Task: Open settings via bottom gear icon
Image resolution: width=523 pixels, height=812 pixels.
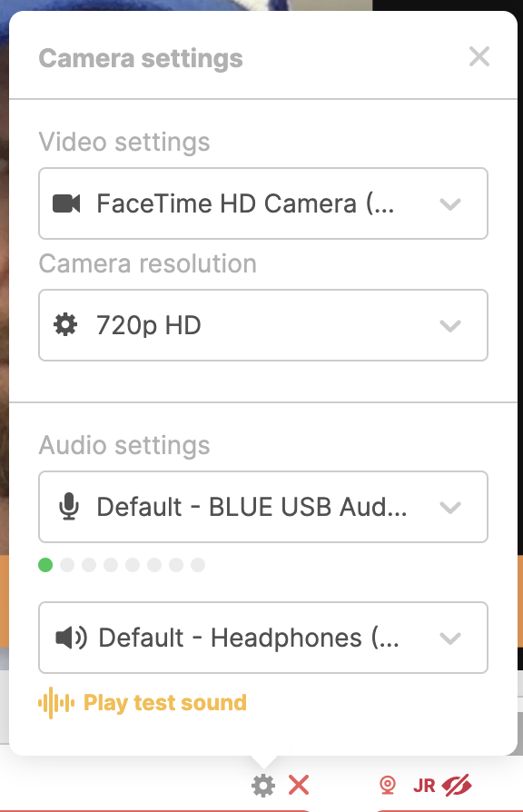Action: point(263,786)
